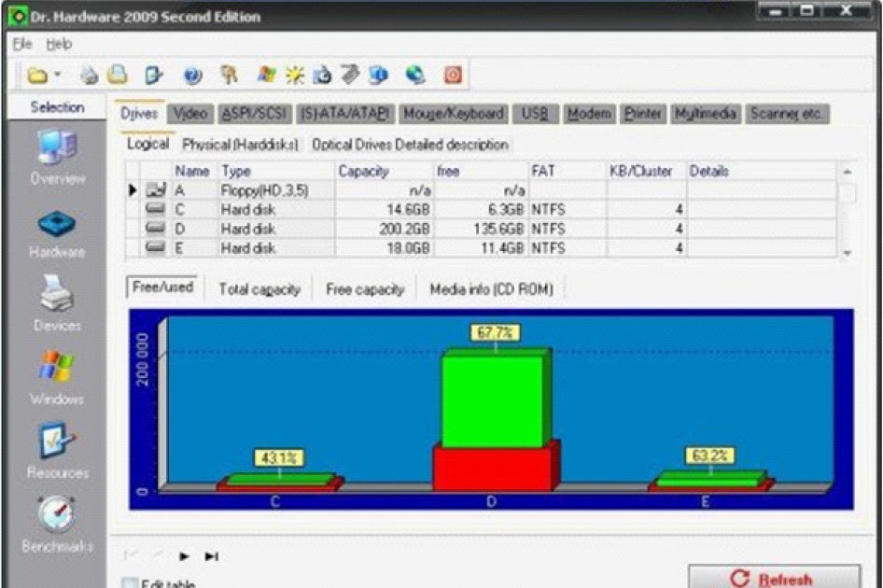Select the Floppy(HD,3.5) type cell
Image resolution: width=883 pixels, height=588 pixels.
click(276, 190)
